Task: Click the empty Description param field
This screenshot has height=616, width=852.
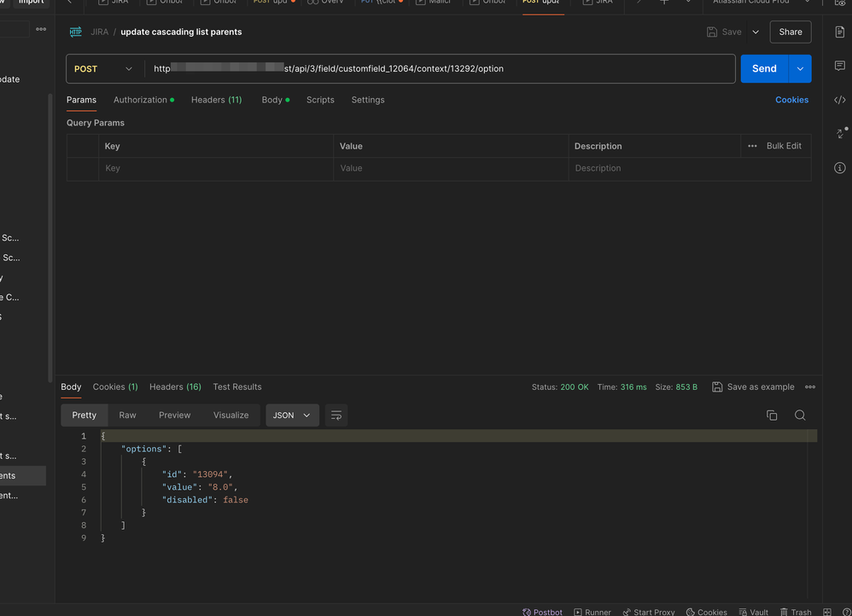Action: (x=690, y=168)
